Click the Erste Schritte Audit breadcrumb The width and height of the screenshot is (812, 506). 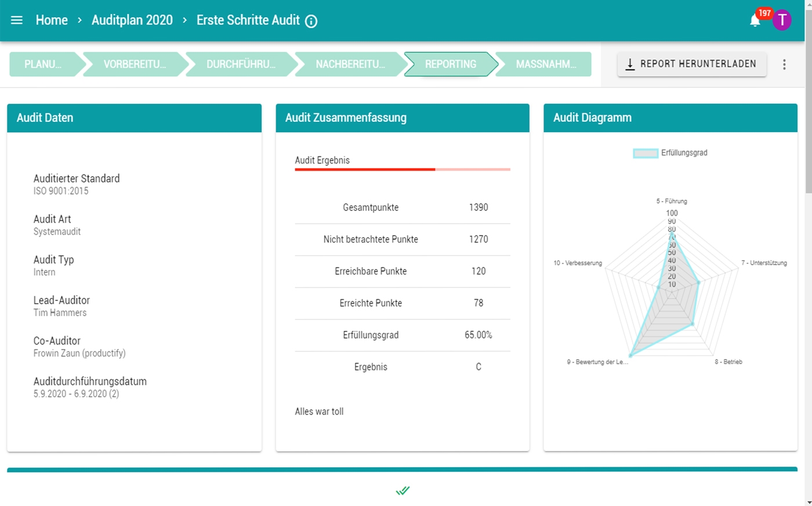coord(248,20)
